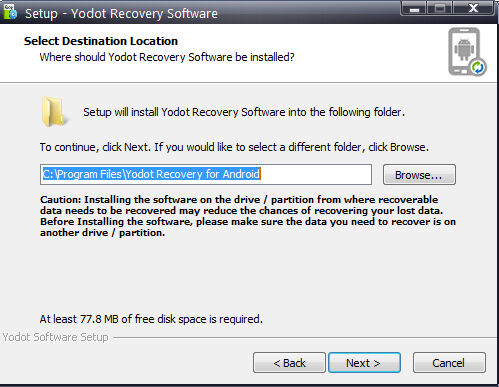
Task: Click the setup installer icon in title bar
Action: 10,12
